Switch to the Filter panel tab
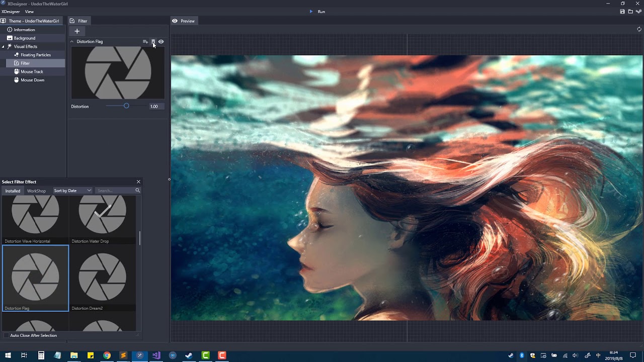This screenshot has width=644, height=362. [x=79, y=21]
